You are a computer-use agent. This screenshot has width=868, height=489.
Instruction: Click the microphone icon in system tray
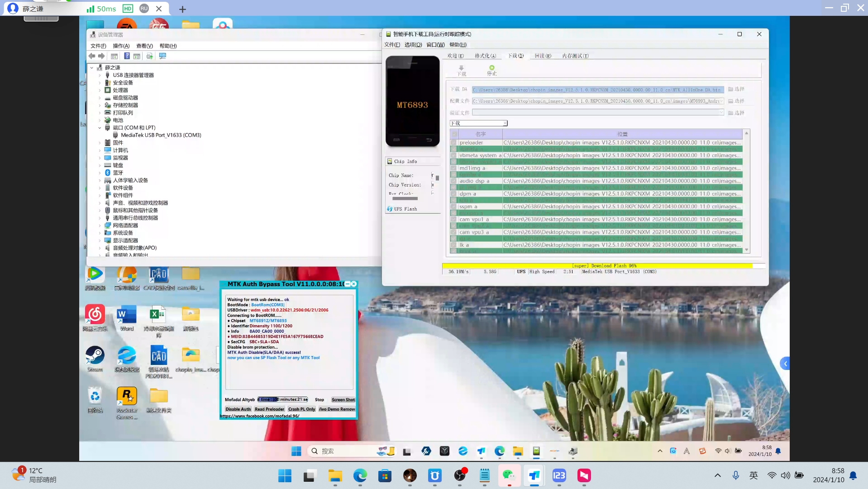736,475
